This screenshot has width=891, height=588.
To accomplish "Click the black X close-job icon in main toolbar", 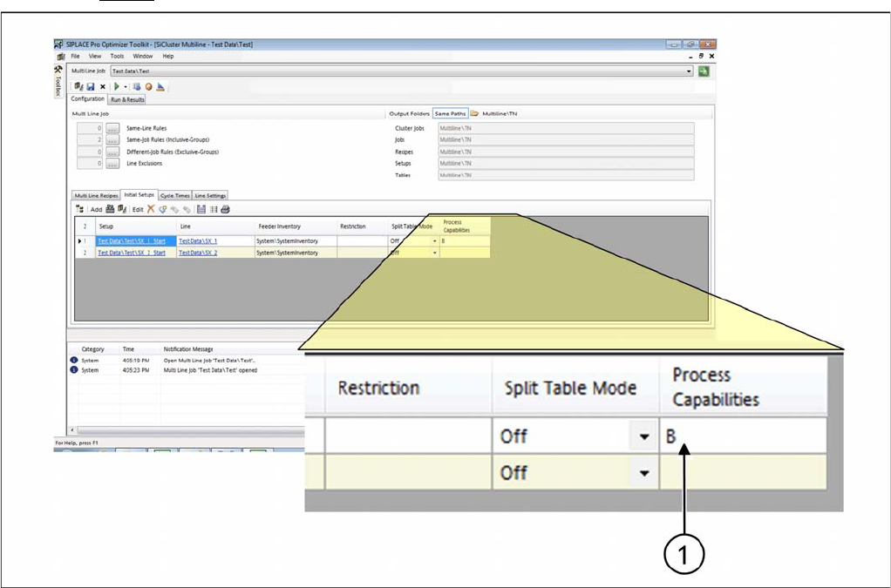I will pos(102,86).
